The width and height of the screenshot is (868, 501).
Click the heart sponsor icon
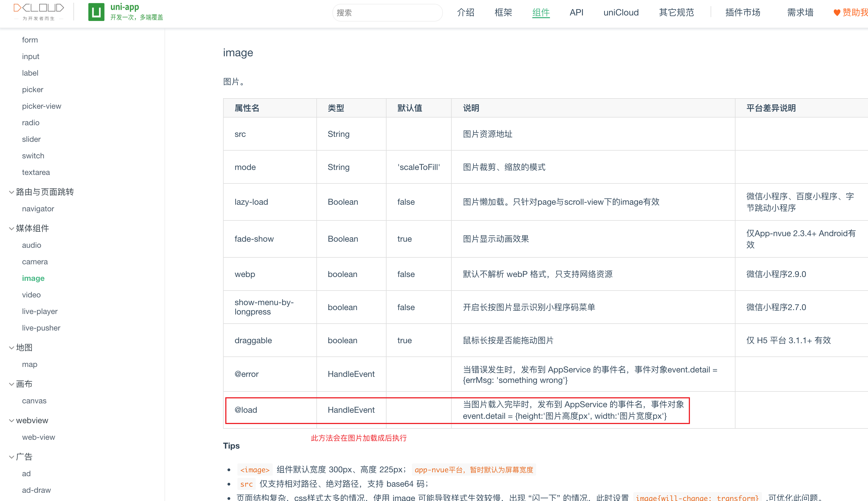coord(837,13)
